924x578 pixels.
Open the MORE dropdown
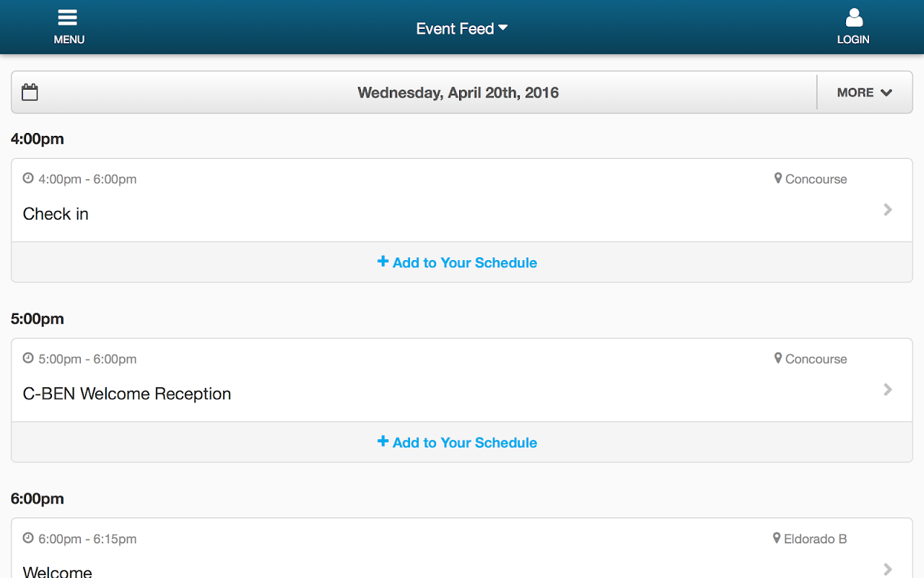click(x=864, y=92)
